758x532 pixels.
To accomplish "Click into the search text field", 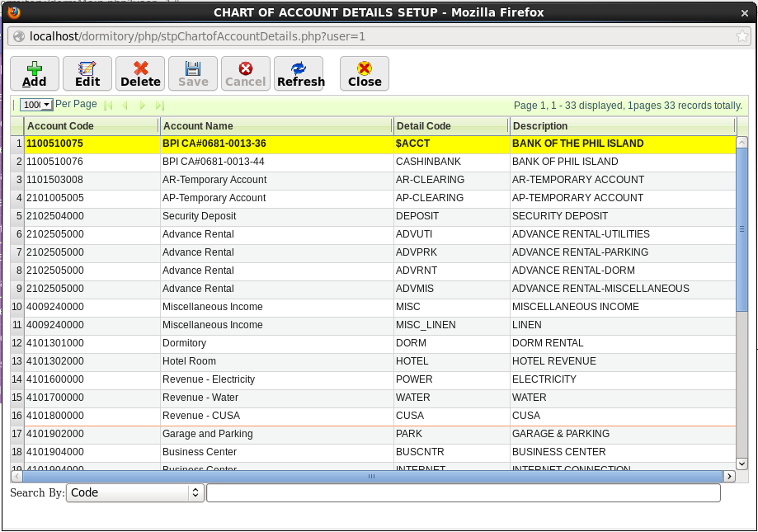I will point(463,492).
